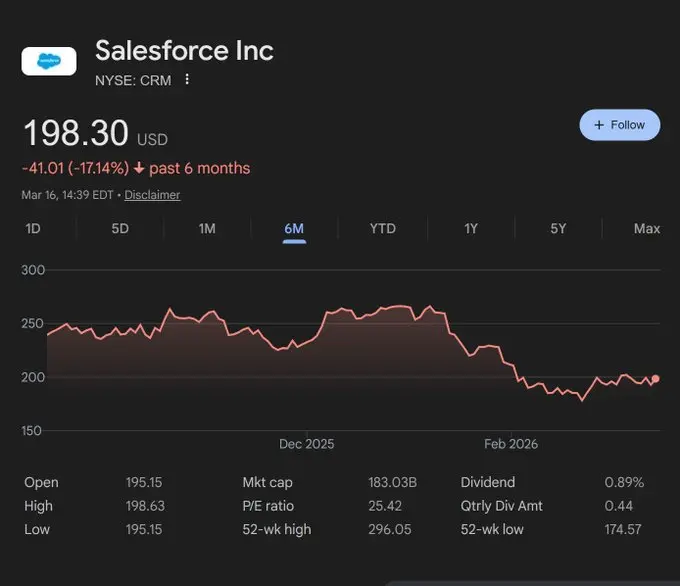Click the Salesforce Inc company title
Image resolution: width=680 pixels, height=586 pixels.
click(x=184, y=50)
